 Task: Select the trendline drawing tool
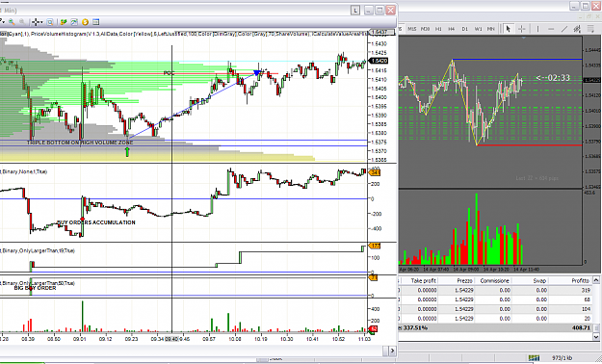pyautogui.click(x=564, y=29)
